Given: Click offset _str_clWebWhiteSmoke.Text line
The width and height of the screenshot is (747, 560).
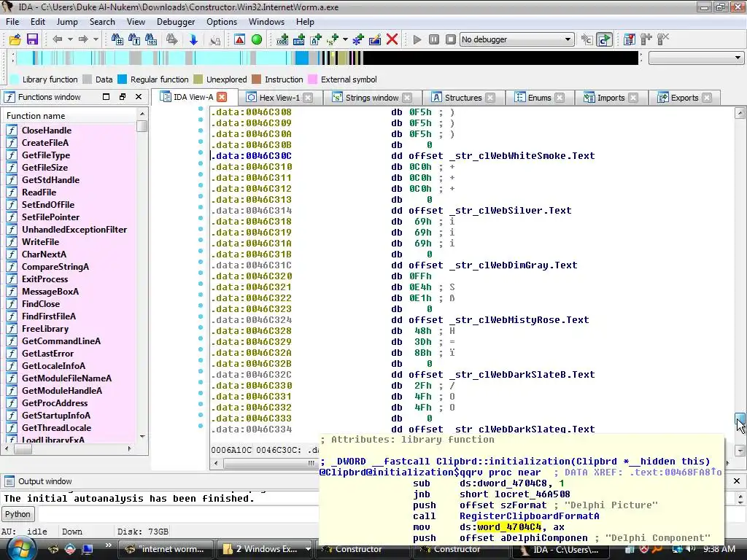Looking at the screenshot, I should pyautogui.click(x=502, y=156).
